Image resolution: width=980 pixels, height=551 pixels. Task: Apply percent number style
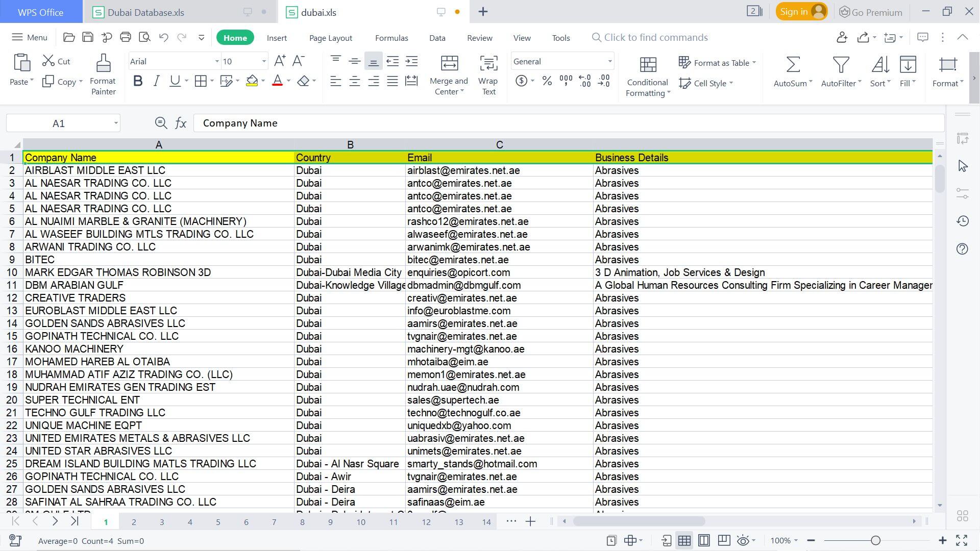547,81
